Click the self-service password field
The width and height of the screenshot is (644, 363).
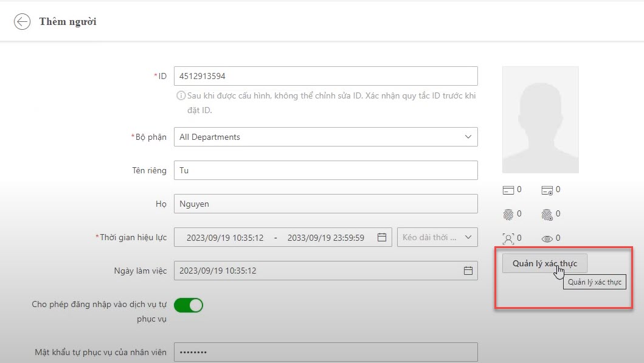(x=325, y=352)
